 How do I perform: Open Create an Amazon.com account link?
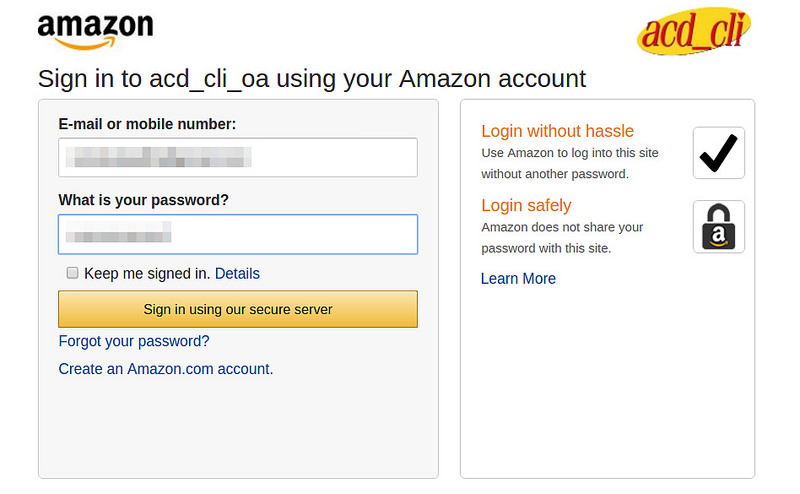[164, 369]
